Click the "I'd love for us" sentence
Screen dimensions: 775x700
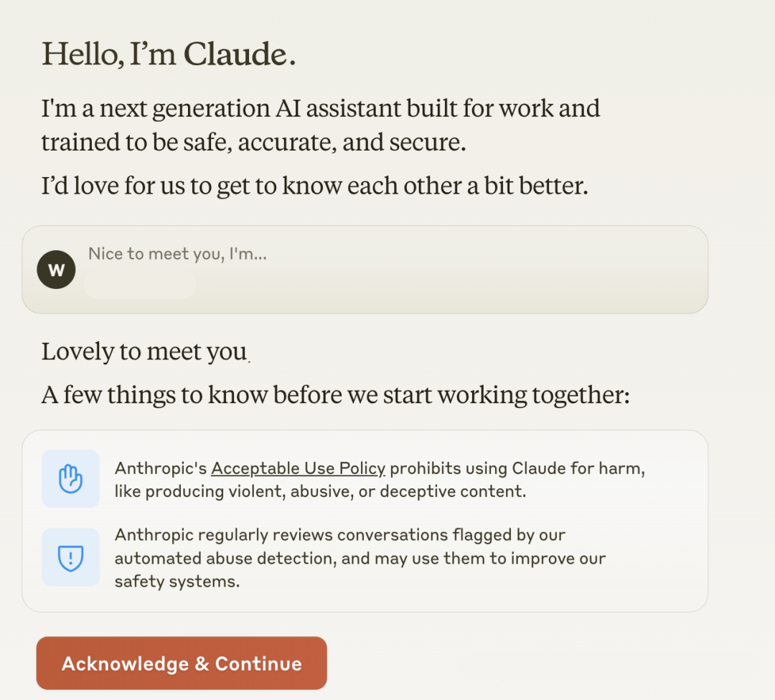pyautogui.click(x=314, y=186)
